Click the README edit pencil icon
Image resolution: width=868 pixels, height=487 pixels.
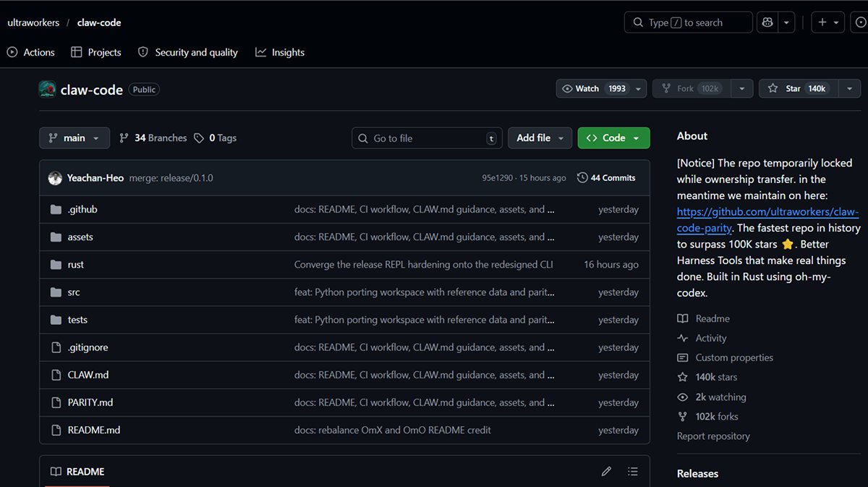606,471
